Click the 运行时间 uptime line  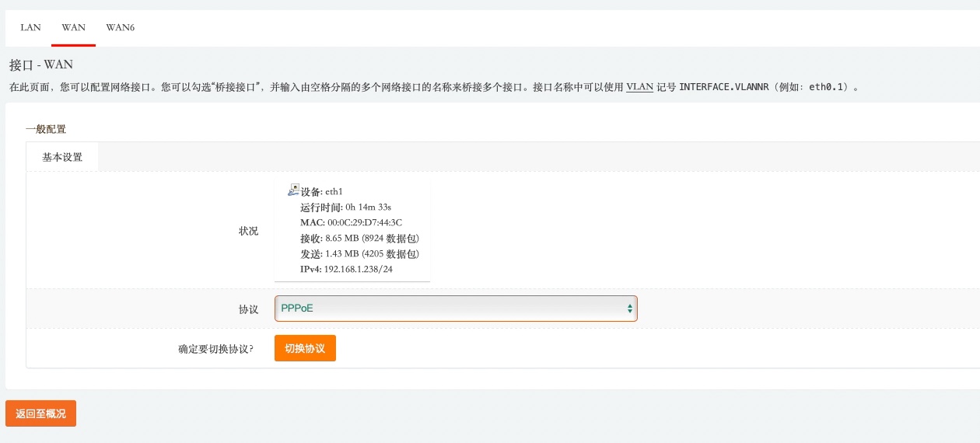coord(345,207)
